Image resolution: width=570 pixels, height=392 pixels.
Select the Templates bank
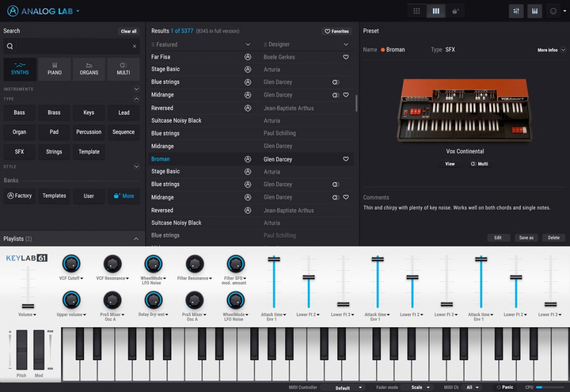tap(54, 195)
